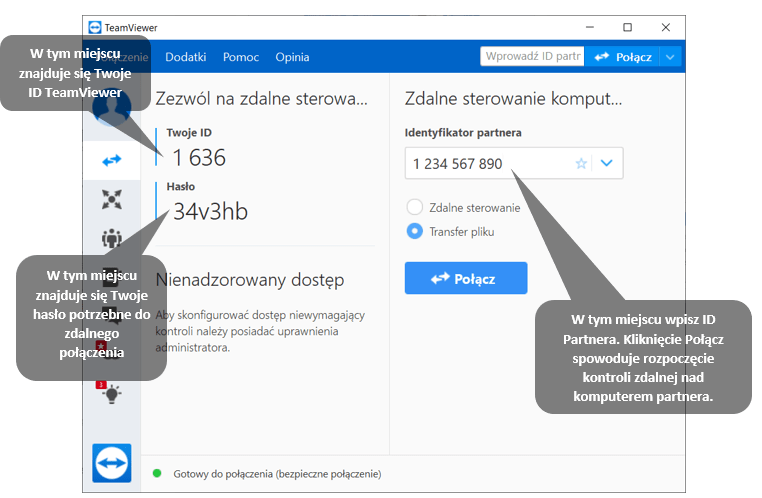Screen dimensions: 762x498
Task: Open the Dodatki menu
Action: 186,57
